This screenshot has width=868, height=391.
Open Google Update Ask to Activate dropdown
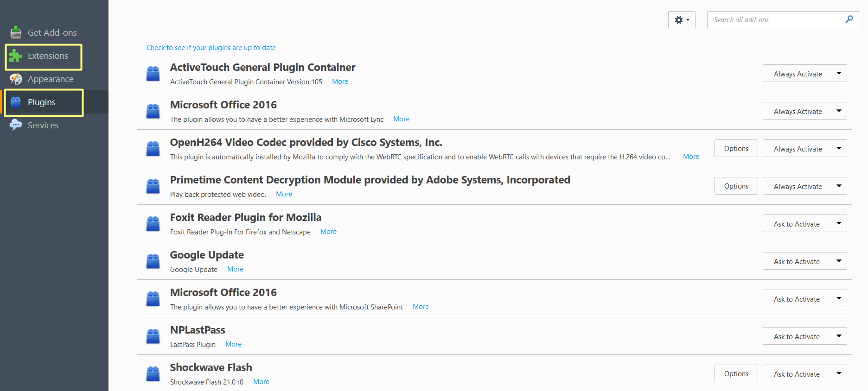click(804, 261)
